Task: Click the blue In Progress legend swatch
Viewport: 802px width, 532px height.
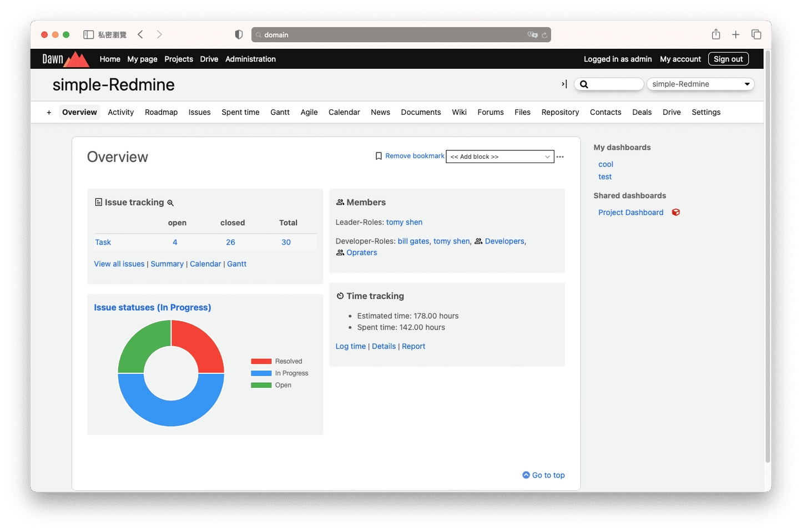Action: tap(261, 373)
